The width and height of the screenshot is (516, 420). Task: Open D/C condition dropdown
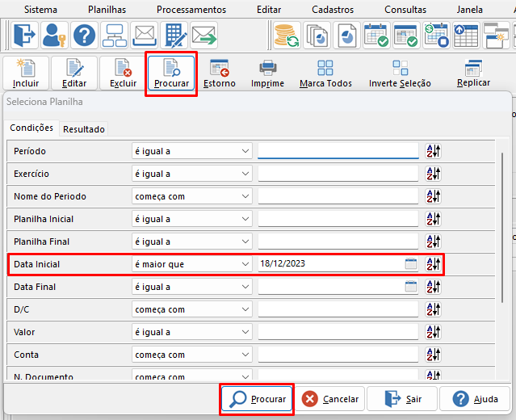(192, 309)
